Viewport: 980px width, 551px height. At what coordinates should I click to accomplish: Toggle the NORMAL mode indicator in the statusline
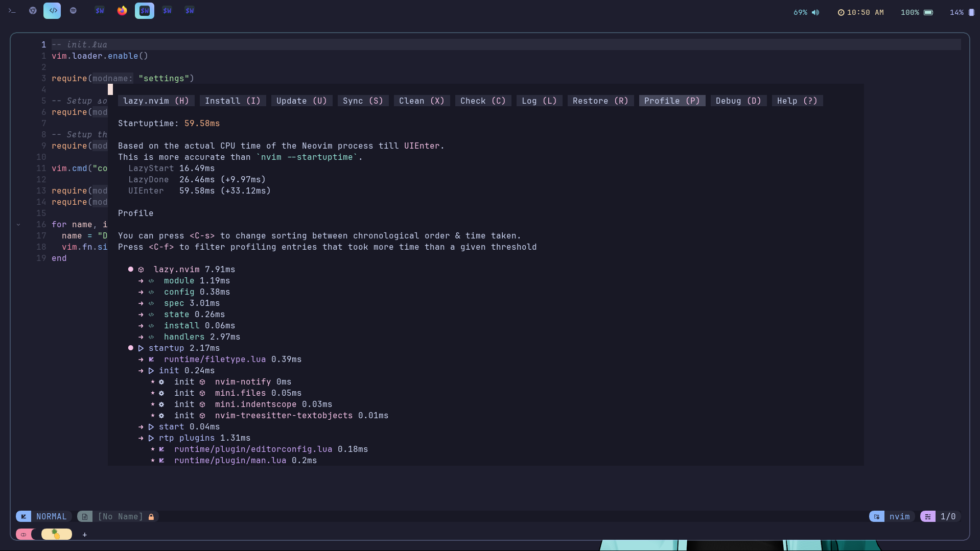pos(51,516)
